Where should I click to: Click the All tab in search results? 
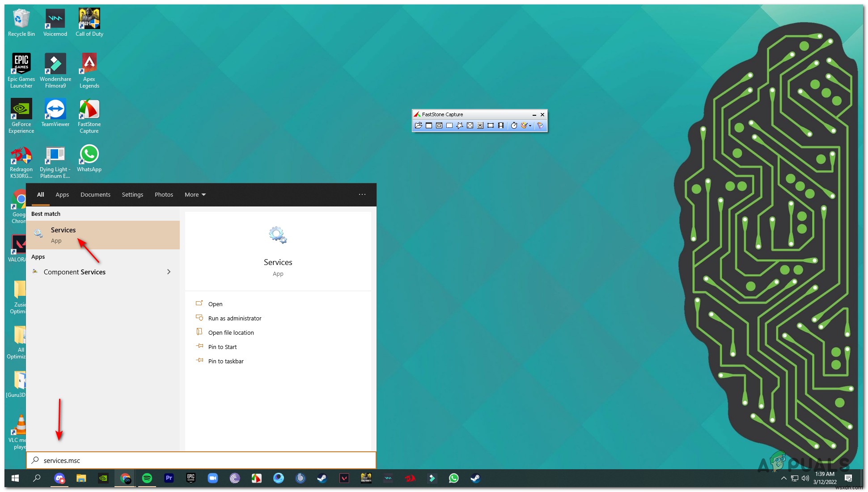click(x=39, y=195)
